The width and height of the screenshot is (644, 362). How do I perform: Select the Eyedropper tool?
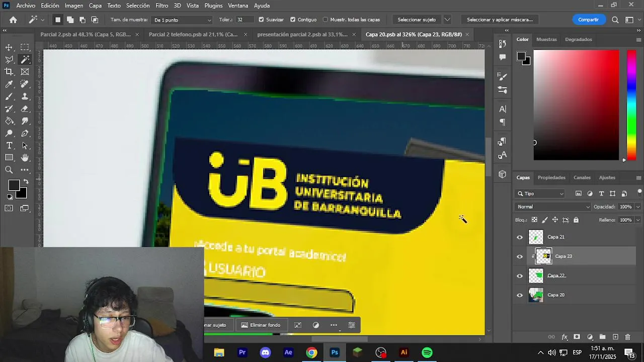click(9, 84)
